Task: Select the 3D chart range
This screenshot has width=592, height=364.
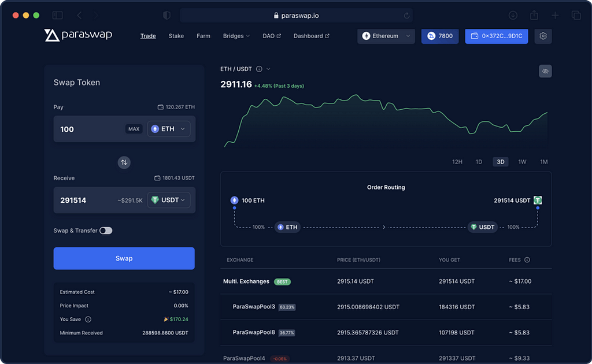Action: pos(500,162)
